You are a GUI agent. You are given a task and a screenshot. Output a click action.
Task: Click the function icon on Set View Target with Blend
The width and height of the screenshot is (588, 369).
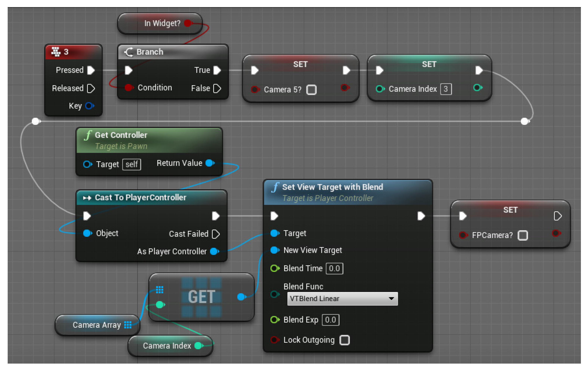point(275,187)
